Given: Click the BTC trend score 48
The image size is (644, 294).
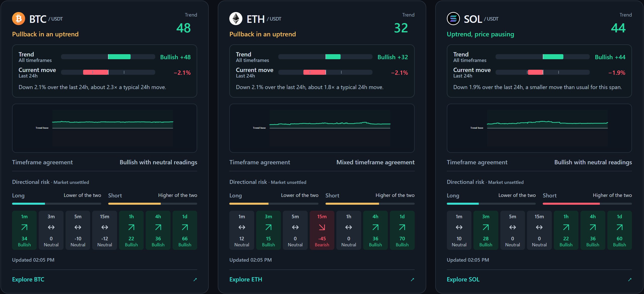Looking at the screenshot, I should coord(184,28).
